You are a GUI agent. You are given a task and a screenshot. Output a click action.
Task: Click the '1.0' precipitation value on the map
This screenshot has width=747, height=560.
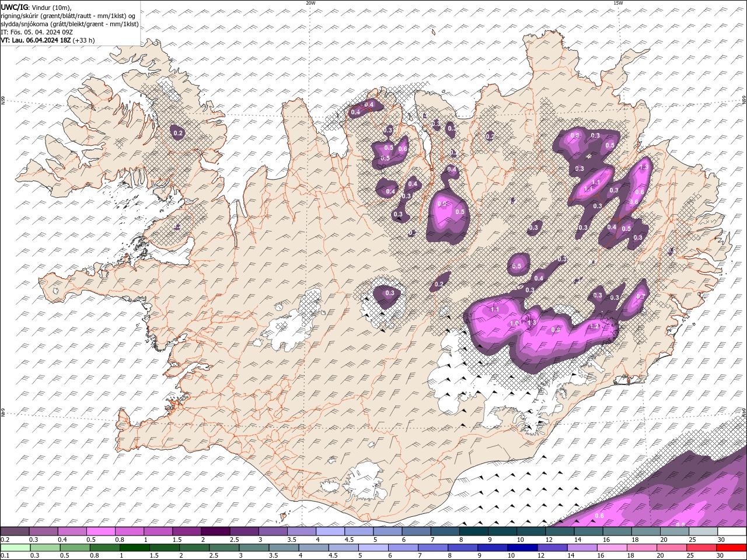(x=514, y=323)
